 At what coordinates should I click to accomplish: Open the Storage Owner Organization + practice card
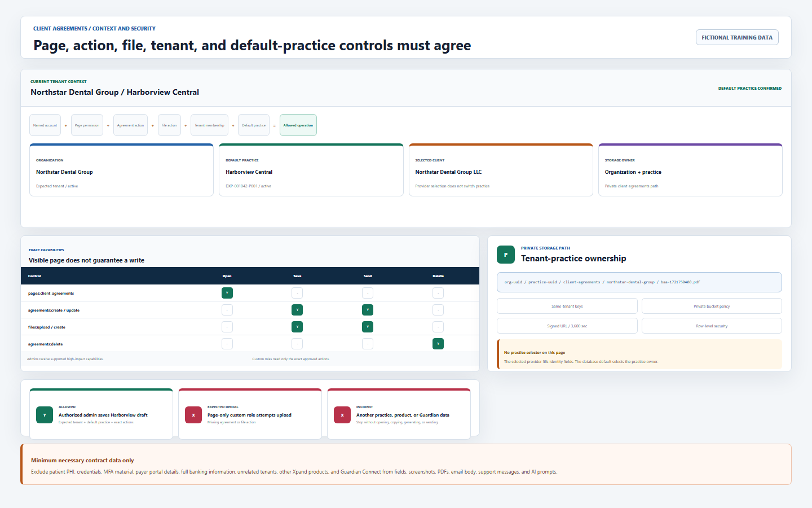pos(690,170)
